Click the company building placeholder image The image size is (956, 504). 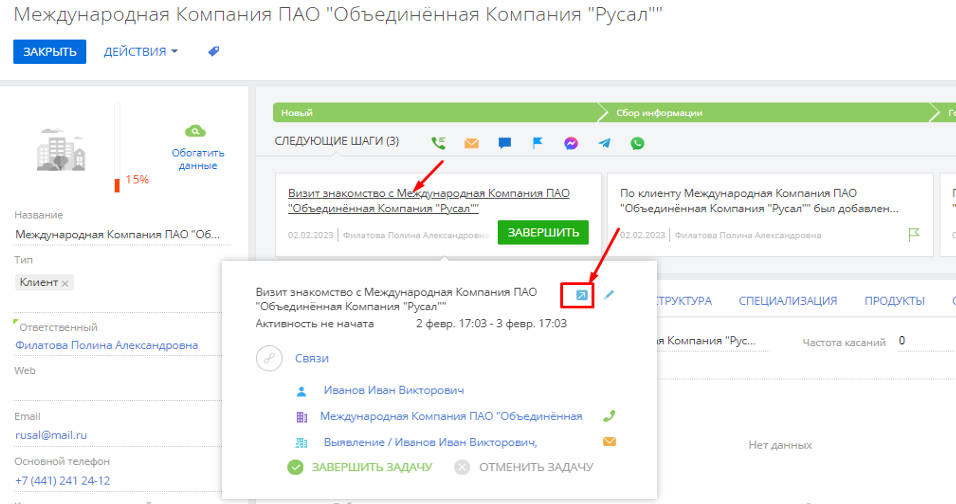click(61, 149)
